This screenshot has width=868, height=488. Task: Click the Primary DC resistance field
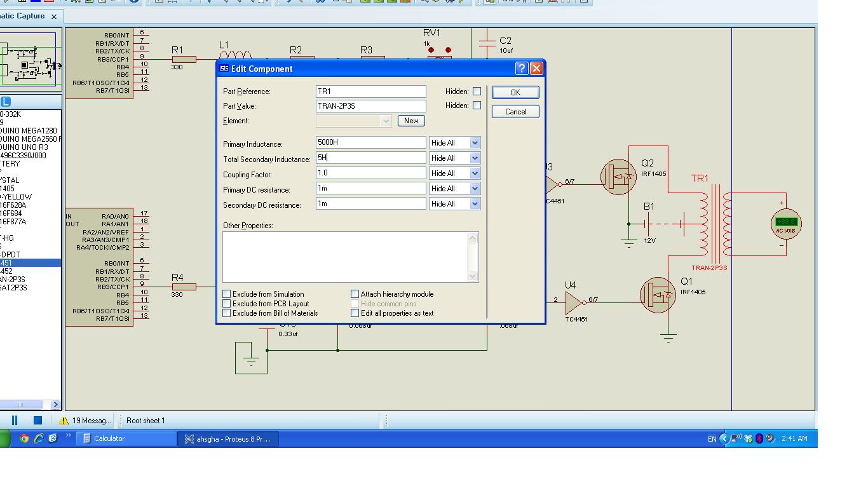(x=371, y=188)
